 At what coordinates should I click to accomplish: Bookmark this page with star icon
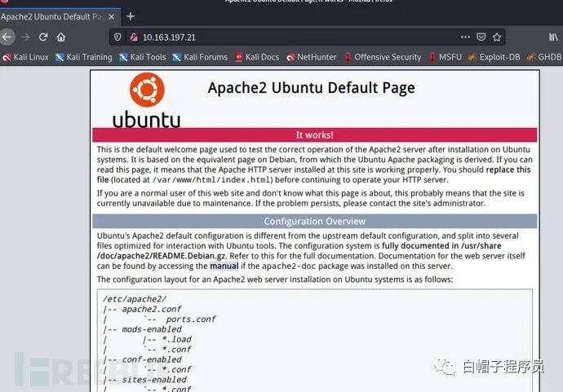point(497,37)
